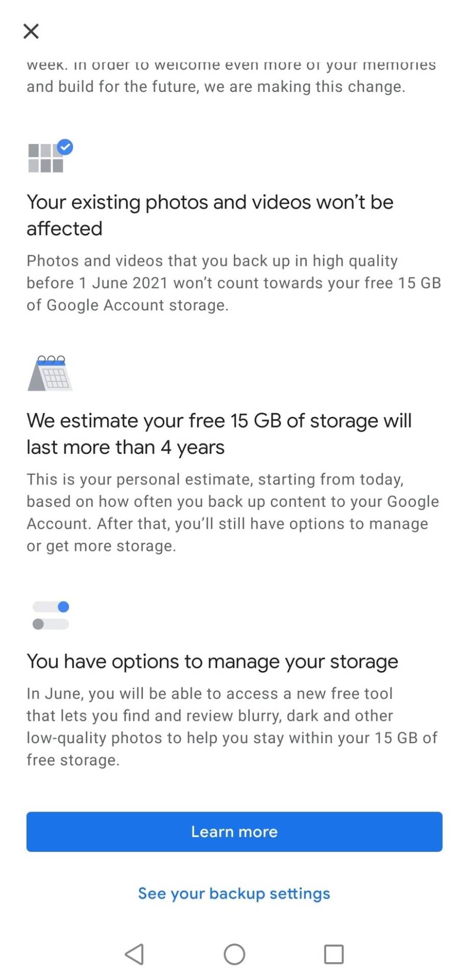Toggle the upper blue switch in illustration
The height and width of the screenshot is (980, 469).
pyautogui.click(x=63, y=606)
